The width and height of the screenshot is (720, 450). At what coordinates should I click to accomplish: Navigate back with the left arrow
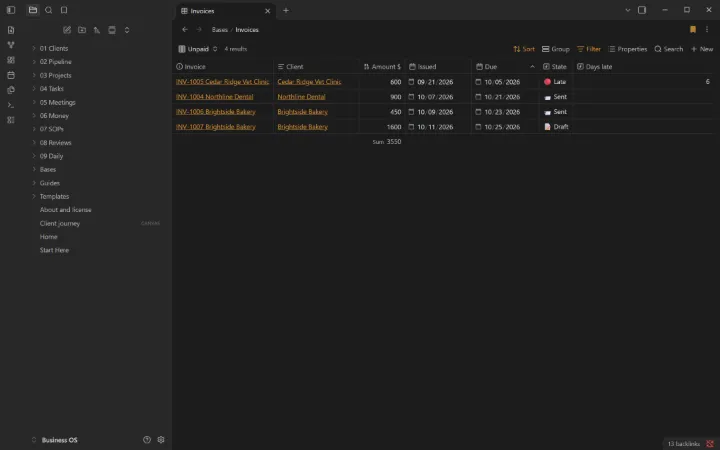click(x=185, y=29)
